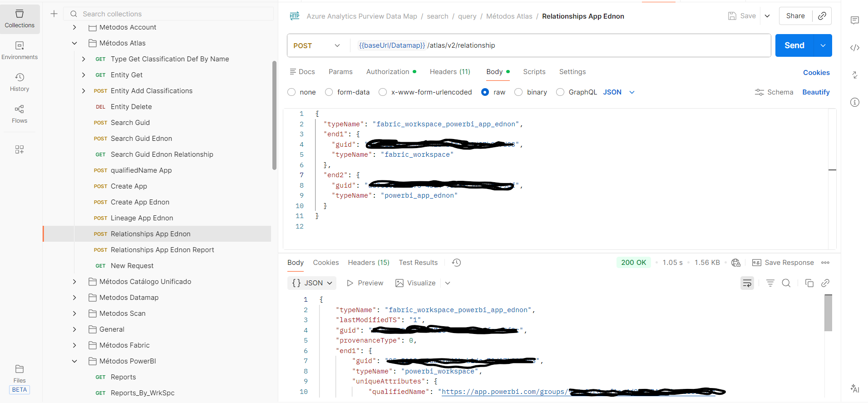Click the collections list vertical scrollbar

(x=274, y=115)
